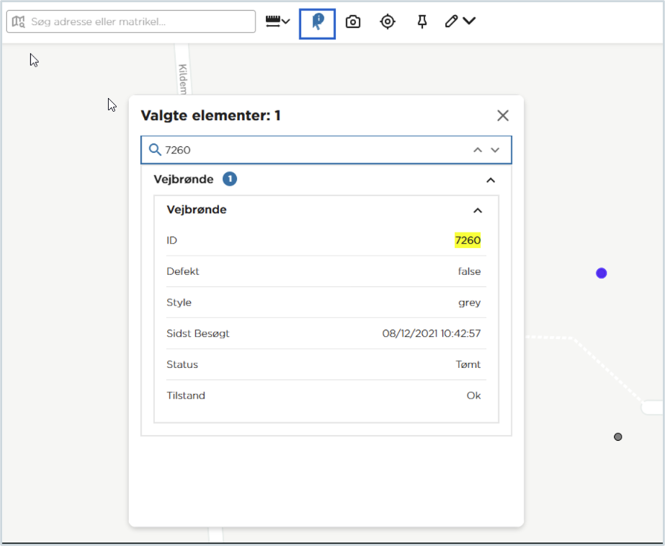This screenshot has width=665, height=546.
Task: Click the 'Defekt' field label
Action: coord(183,272)
